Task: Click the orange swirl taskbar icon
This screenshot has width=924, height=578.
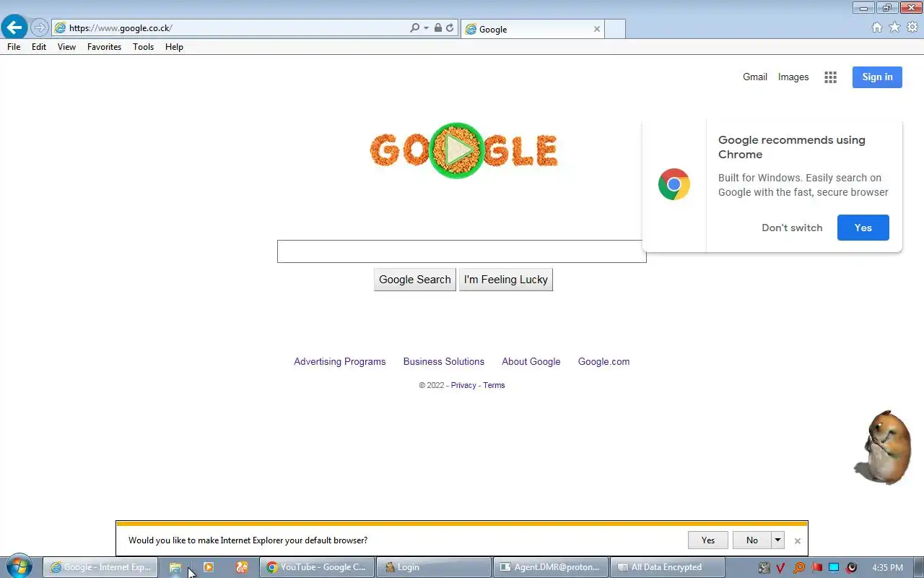Action: coord(242,567)
